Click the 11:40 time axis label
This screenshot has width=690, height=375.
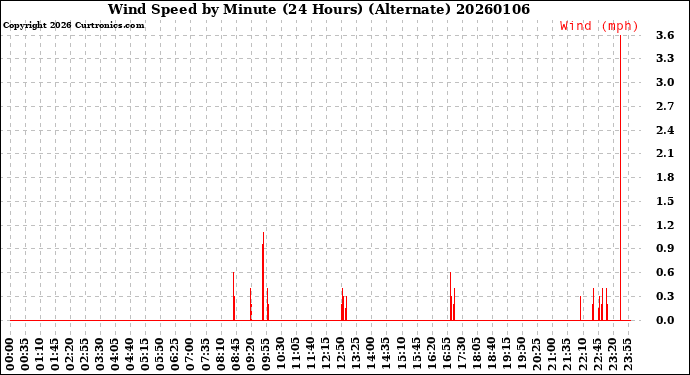(x=311, y=355)
